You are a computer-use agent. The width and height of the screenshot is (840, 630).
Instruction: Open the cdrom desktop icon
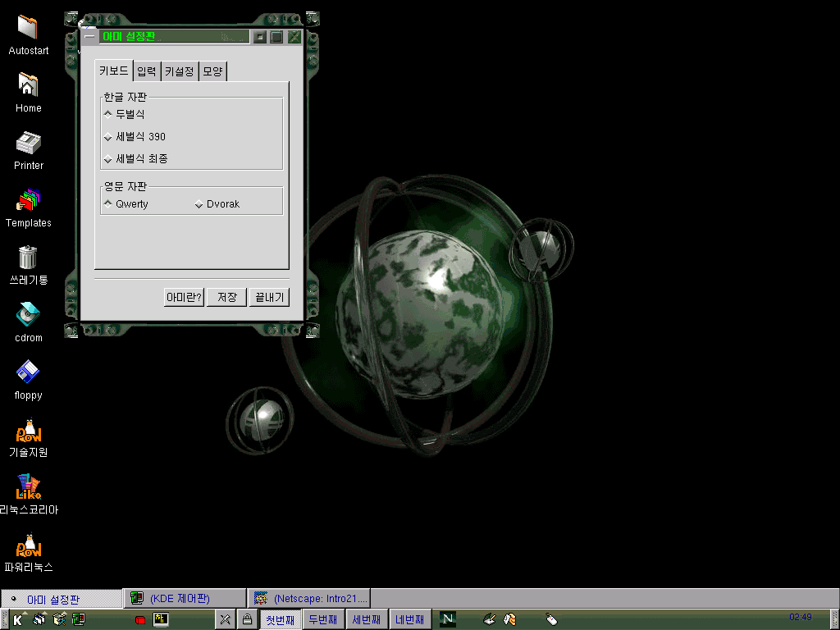tap(28, 315)
